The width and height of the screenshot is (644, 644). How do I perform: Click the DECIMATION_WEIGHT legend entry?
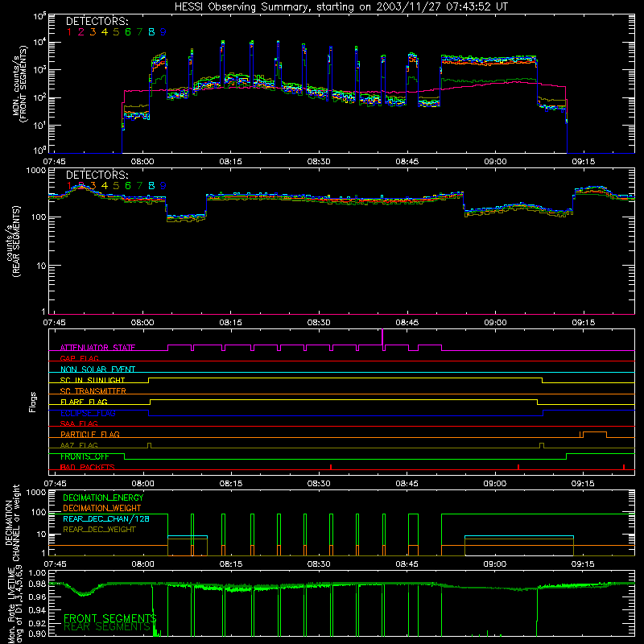[102, 508]
